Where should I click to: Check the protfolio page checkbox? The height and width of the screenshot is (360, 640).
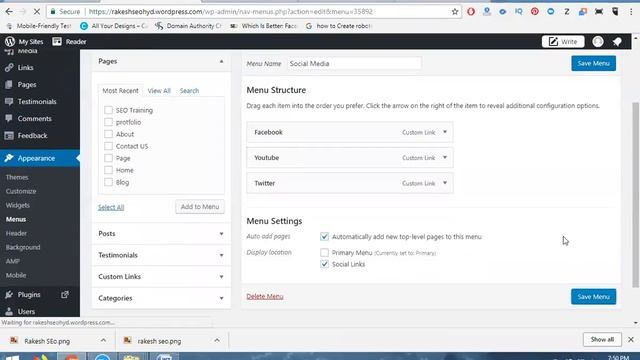108,122
